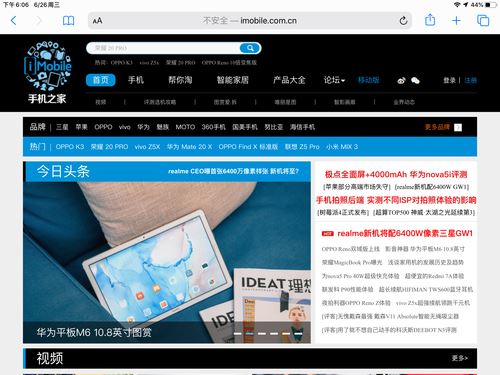Open the Weibo icon in the navigation bar
This screenshot has height=375, width=500.
pyautogui.click(x=401, y=80)
